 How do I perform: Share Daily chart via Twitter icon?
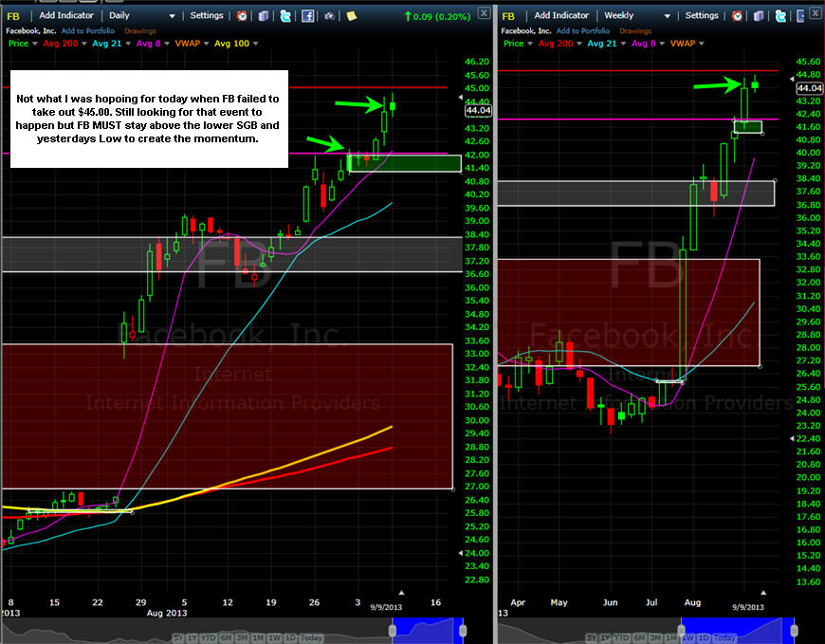[x=285, y=16]
